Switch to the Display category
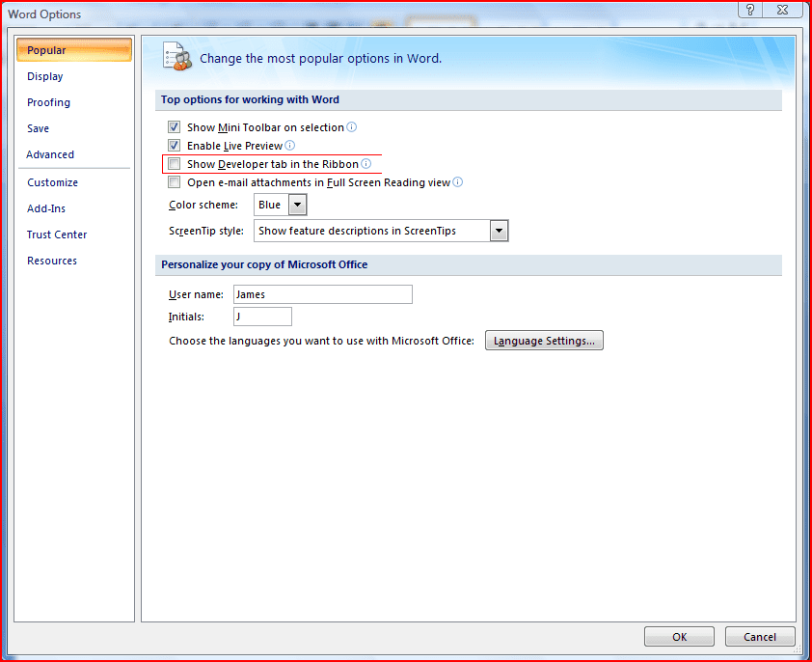This screenshot has width=812, height=662. click(45, 76)
